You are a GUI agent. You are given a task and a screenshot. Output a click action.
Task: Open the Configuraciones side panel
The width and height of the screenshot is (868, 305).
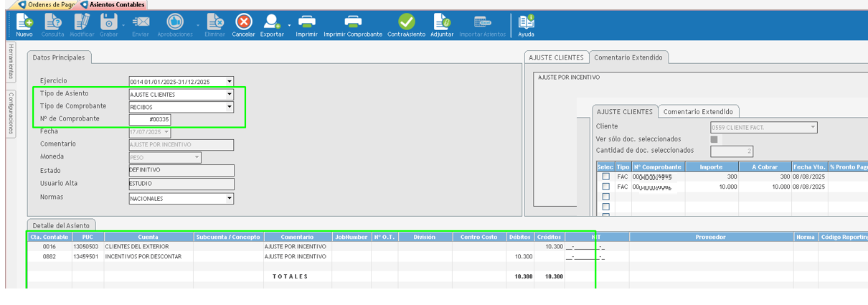pos(11,113)
